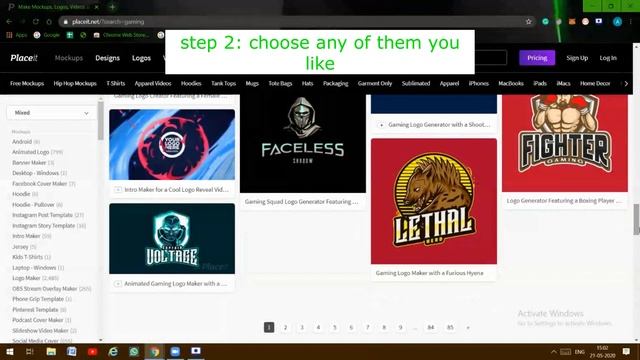Select Home Decor category
This screenshot has width=640, height=360.
click(x=595, y=83)
